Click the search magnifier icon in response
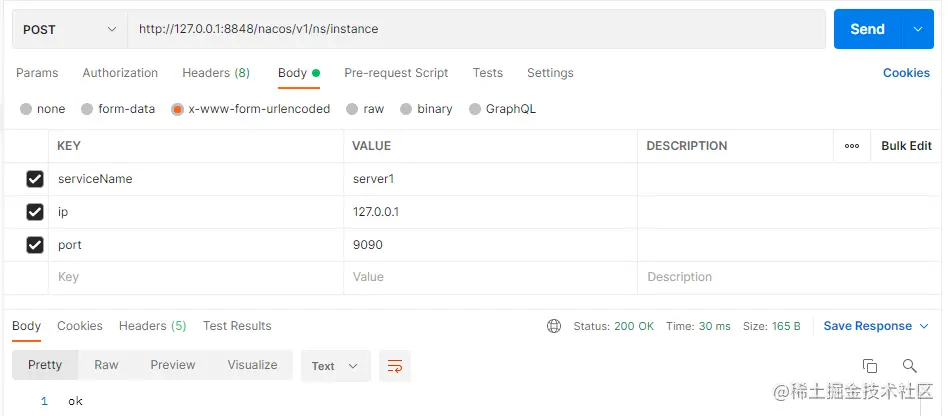948x416 pixels. [909, 366]
